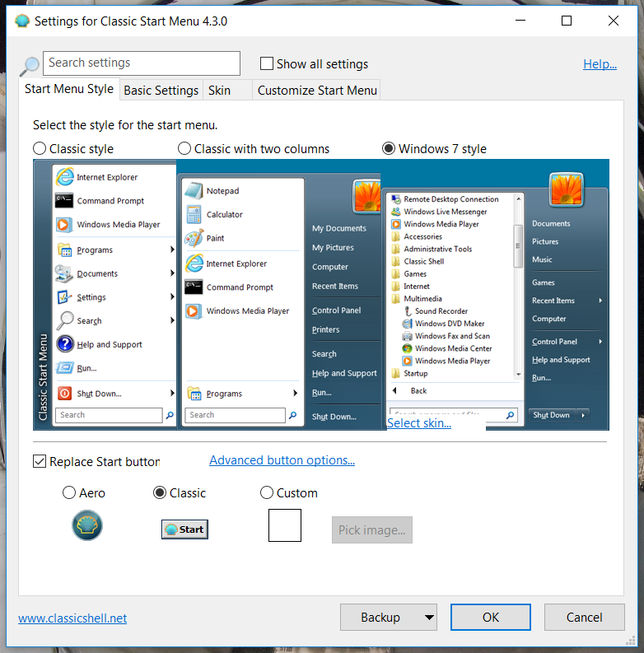Switch to the Basic Settings tab
The width and height of the screenshot is (644, 653).
click(161, 91)
